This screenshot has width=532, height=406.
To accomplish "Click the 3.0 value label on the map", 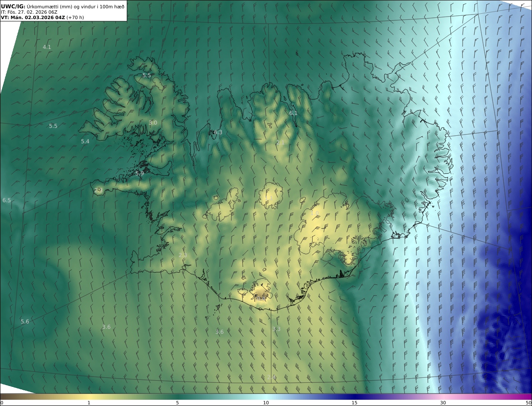I will click(x=153, y=123).
